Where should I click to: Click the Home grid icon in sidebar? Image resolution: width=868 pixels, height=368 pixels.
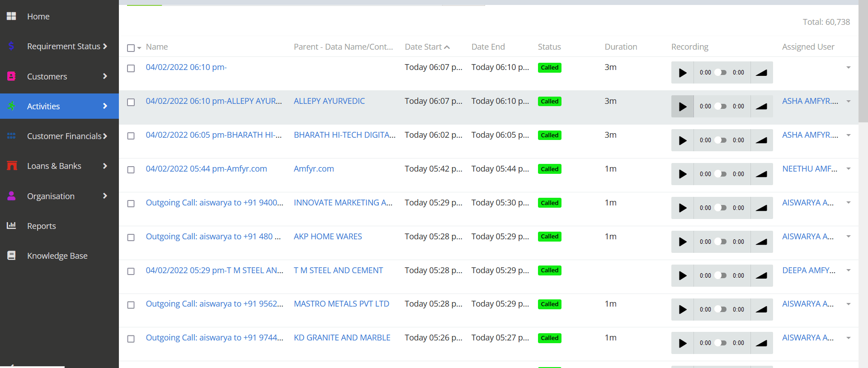pyautogui.click(x=11, y=16)
